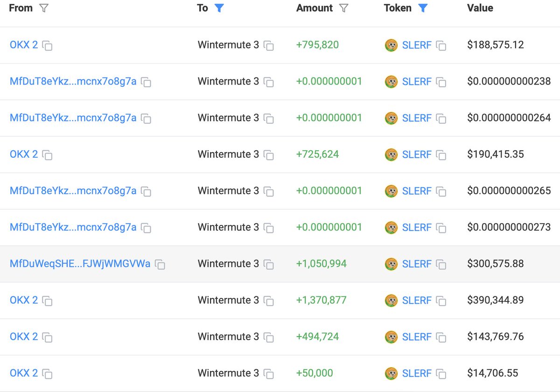Open the active To column filter

point(219,8)
